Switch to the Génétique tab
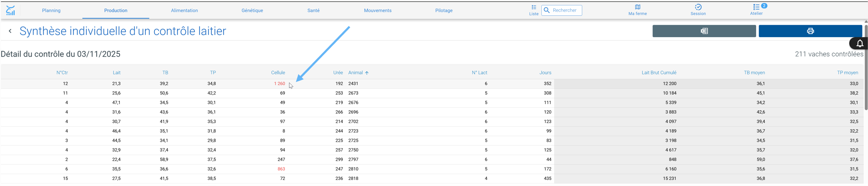 [x=252, y=10]
